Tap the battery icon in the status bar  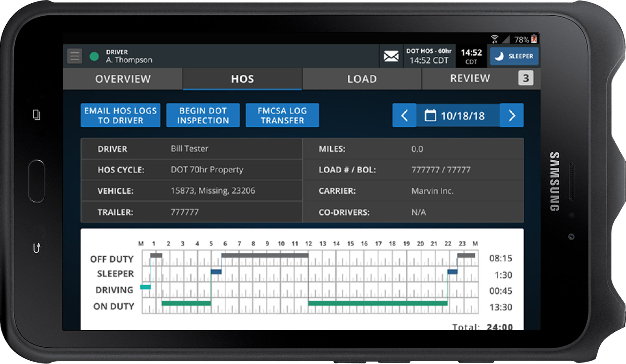pos(534,39)
